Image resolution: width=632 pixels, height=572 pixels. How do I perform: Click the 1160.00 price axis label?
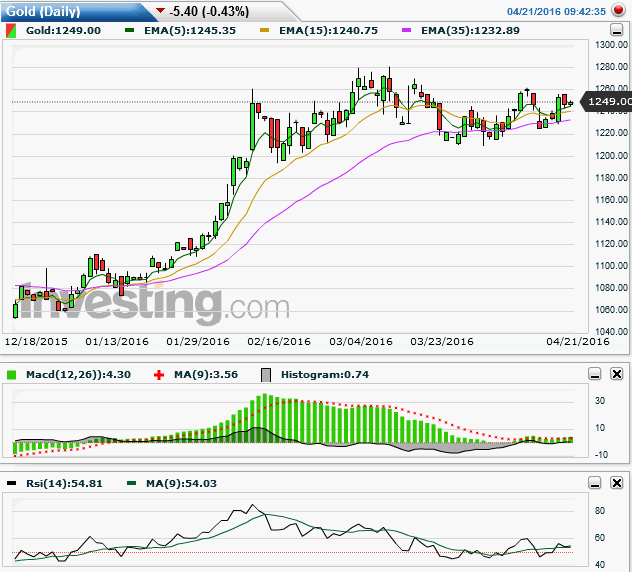(611, 200)
